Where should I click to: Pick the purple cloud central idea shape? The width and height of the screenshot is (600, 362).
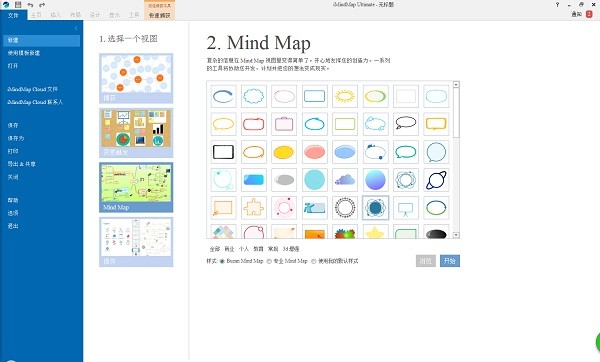pyautogui.click(x=345, y=180)
